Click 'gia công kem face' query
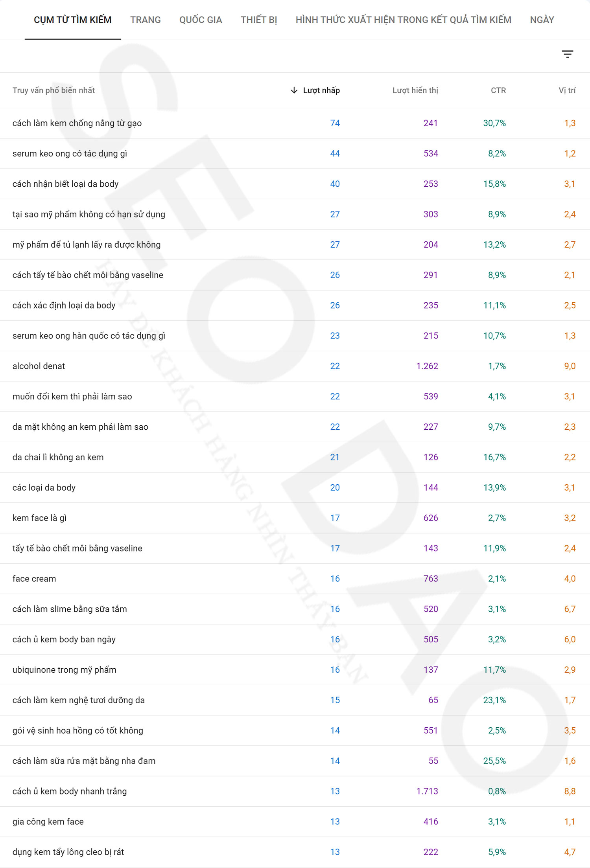The image size is (590, 868). pos(48,822)
